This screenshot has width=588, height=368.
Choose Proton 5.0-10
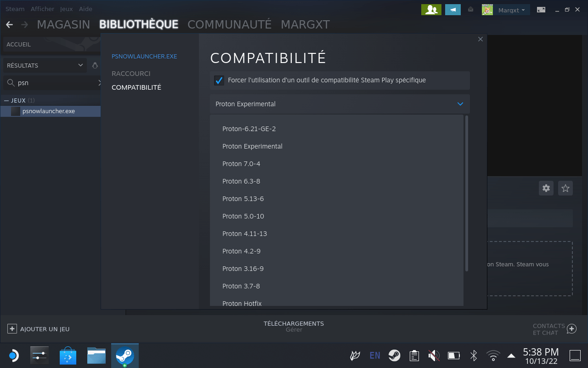click(337, 216)
